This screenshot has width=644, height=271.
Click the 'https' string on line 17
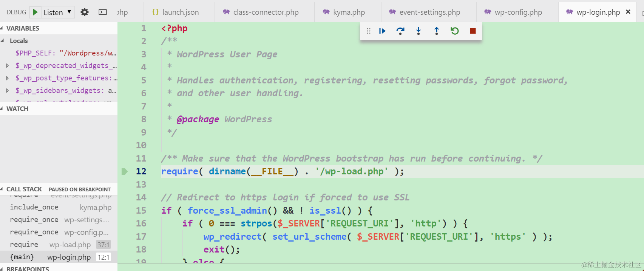pos(508,237)
